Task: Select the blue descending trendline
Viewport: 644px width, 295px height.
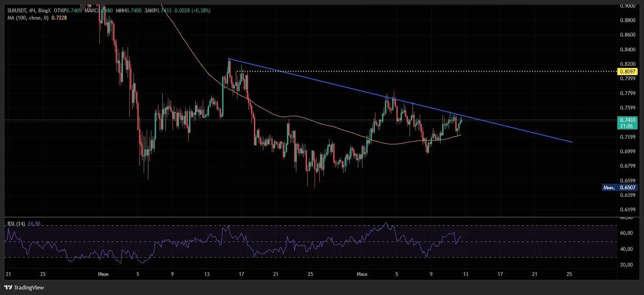Action: [400, 100]
